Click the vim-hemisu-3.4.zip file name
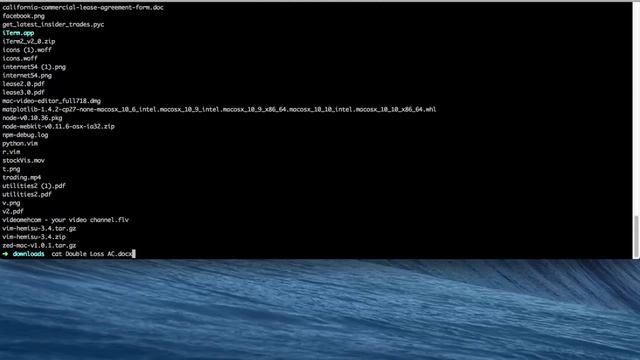This screenshot has height=360, width=640. 34,237
